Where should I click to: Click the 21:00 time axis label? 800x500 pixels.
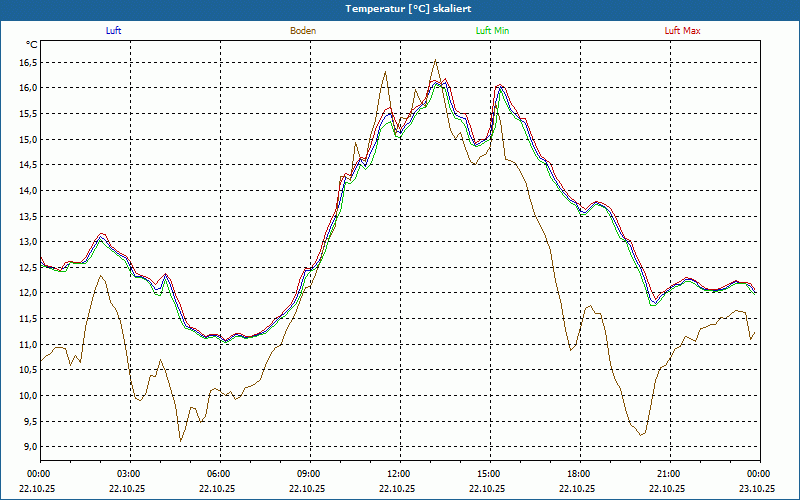(x=669, y=474)
